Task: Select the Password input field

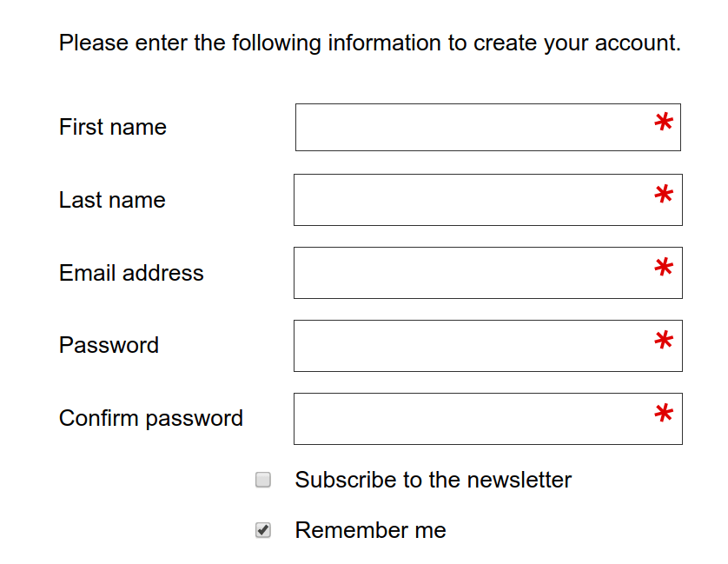Action: coord(473,346)
